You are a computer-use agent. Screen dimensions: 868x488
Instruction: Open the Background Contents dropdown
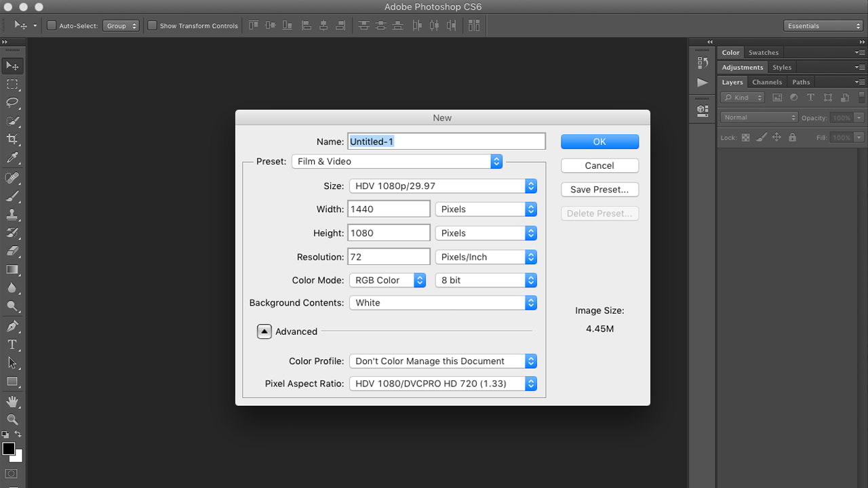pos(443,303)
